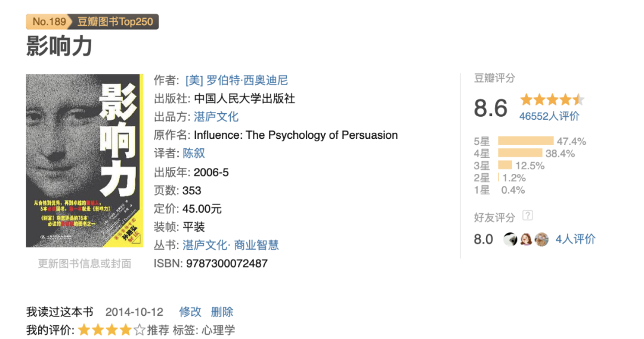Click the orange stars beside 8.6
Image resolution: width=644 pixels, height=339 pixels.
tap(552, 99)
